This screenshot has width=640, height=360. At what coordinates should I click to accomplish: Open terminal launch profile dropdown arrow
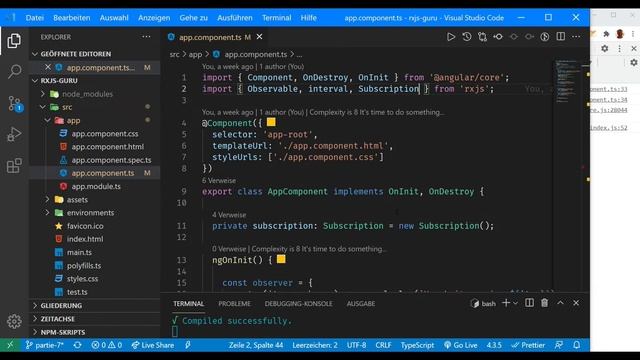point(516,303)
